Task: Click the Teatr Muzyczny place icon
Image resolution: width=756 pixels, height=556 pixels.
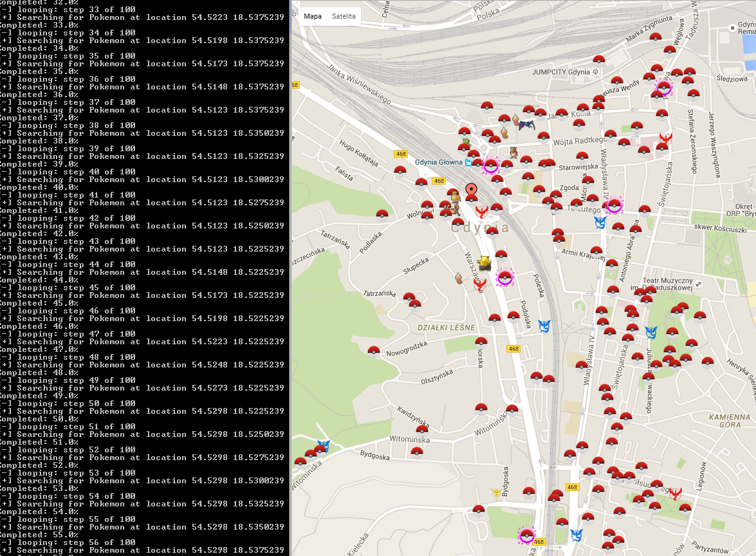Action: pyautogui.click(x=697, y=284)
